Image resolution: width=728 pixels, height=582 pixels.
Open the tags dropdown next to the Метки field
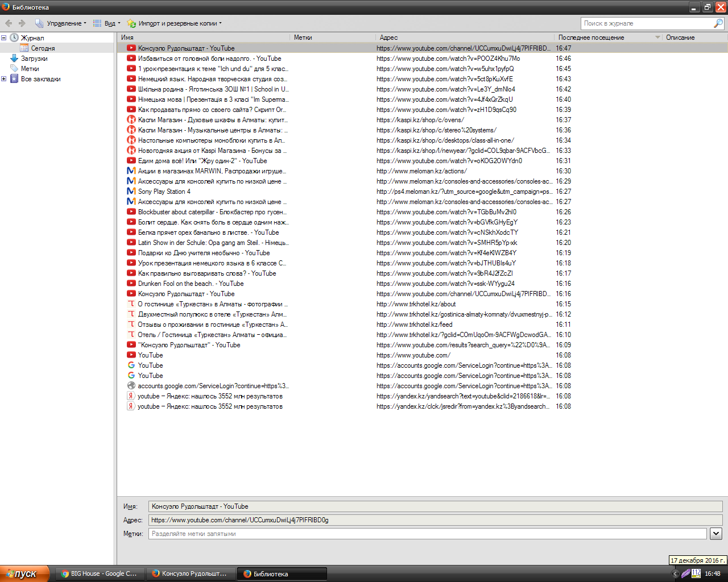[716, 534]
